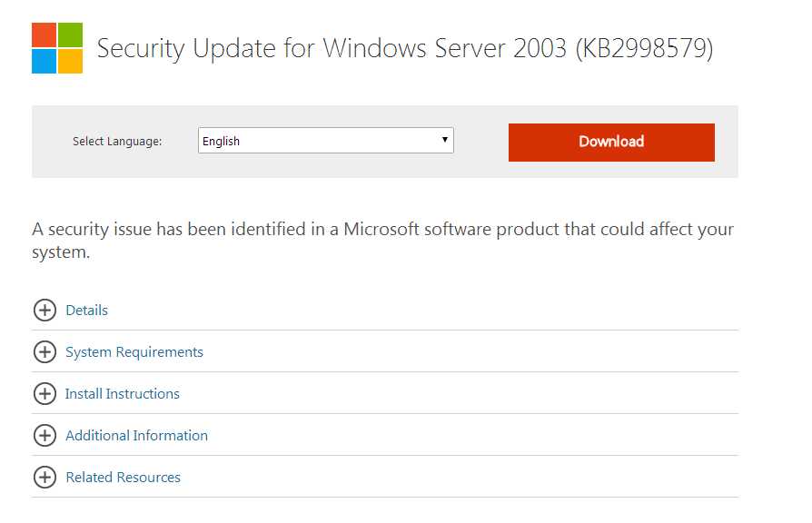Viewport: 812px width, 523px height.
Task: Click the Security Update KB2998579 page heading
Action: 405,48
